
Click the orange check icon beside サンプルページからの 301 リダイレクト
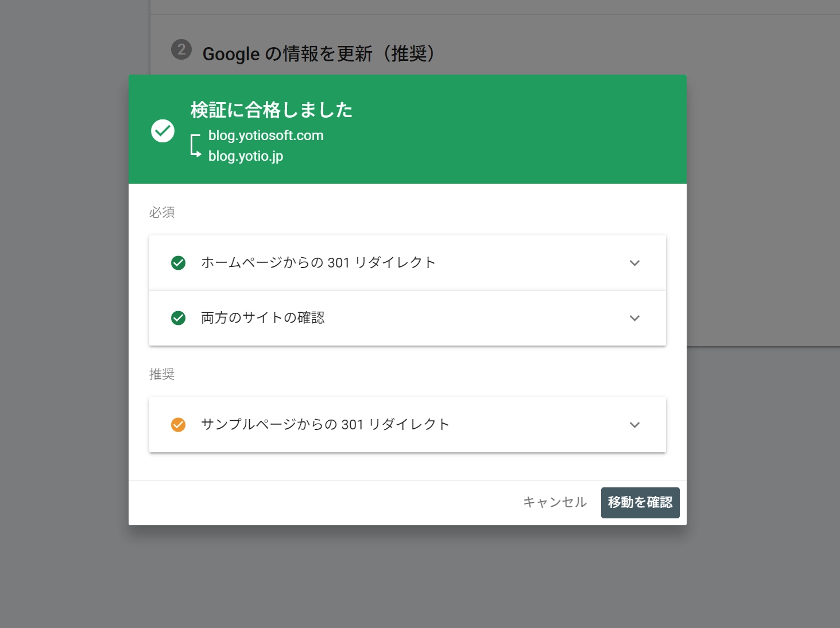[x=179, y=425]
